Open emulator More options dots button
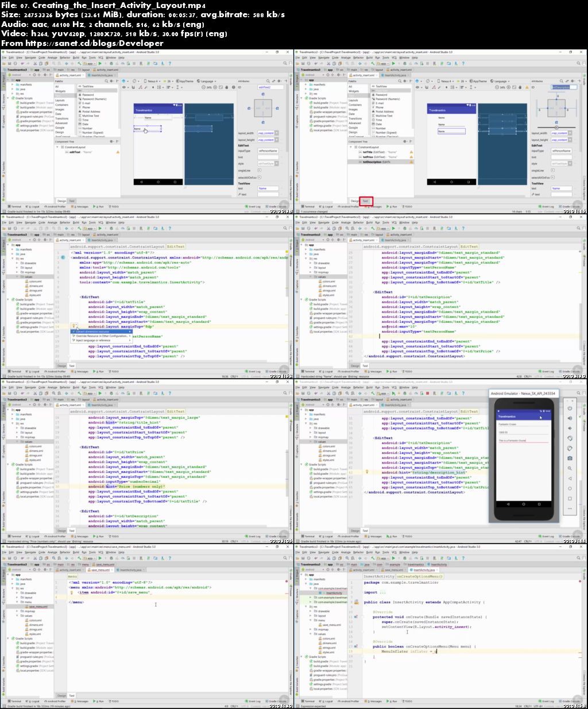The height and width of the screenshot is (709, 588). tap(570, 508)
